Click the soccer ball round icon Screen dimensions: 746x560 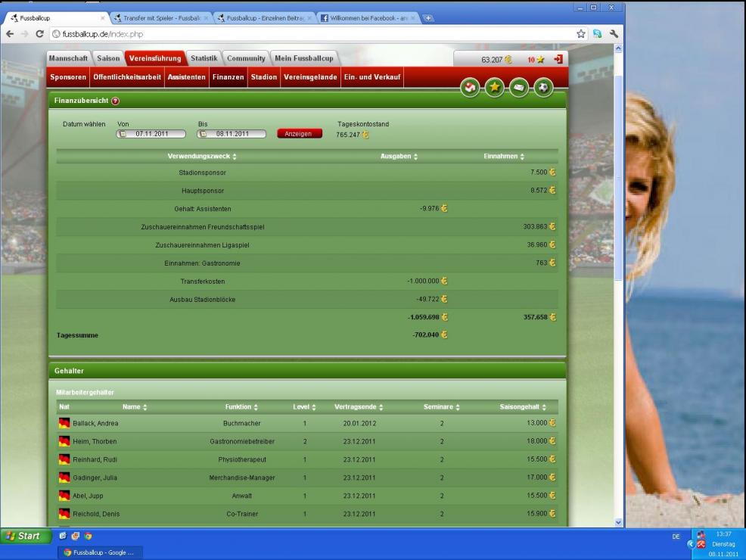click(x=542, y=88)
